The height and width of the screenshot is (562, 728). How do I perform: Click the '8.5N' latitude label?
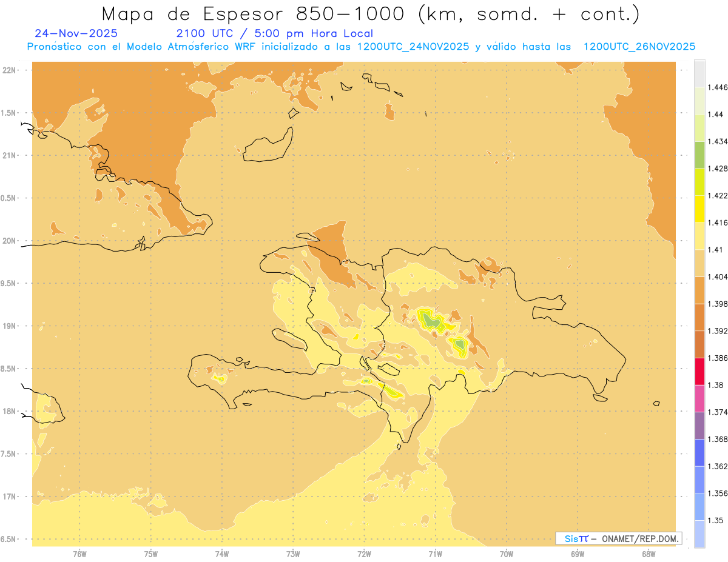pos(8,369)
